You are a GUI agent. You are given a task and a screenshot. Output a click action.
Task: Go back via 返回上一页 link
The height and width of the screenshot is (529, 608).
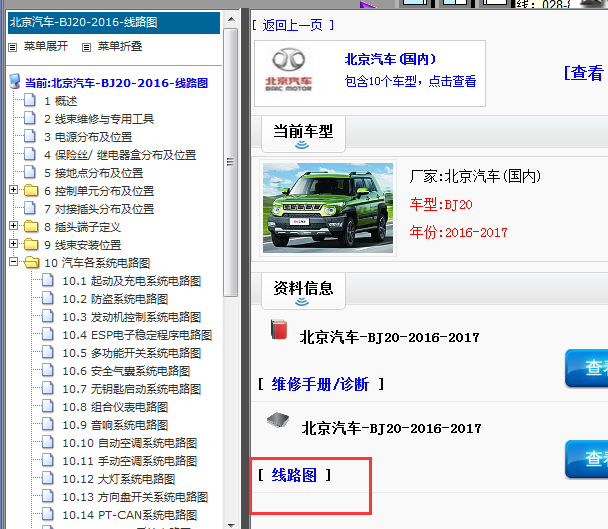pyautogui.click(x=293, y=26)
